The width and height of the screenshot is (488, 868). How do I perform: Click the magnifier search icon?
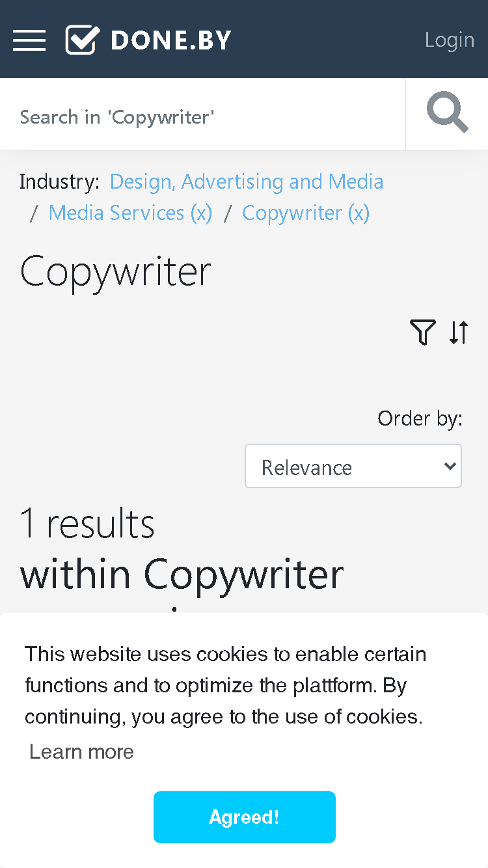(x=447, y=113)
